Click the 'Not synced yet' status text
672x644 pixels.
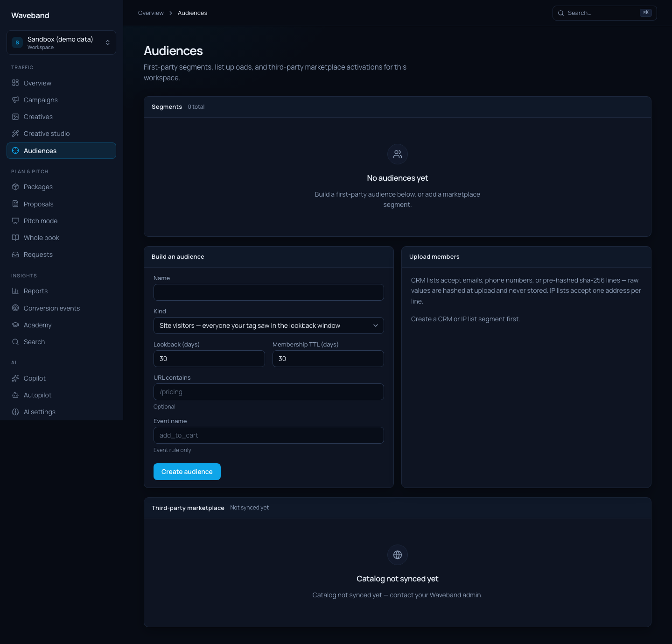point(249,508)
